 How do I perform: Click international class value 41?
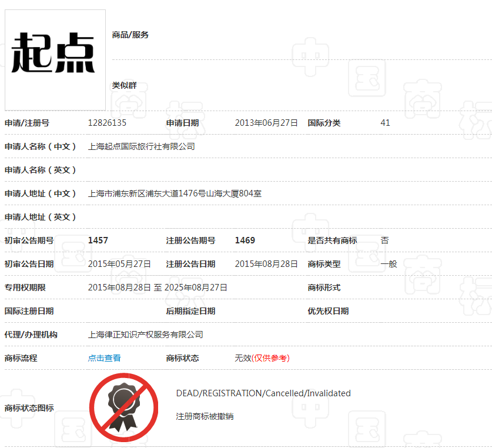click(x=385, y=123)
